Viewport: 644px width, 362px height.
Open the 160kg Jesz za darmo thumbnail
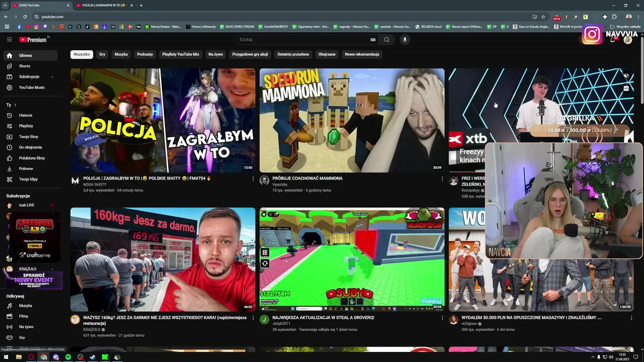pyautogui.click(x=163, y=259)
